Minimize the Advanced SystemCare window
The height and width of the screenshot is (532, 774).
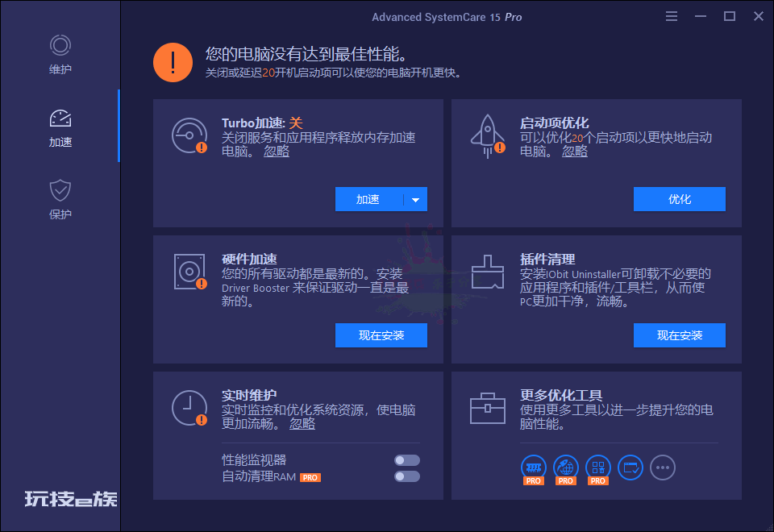[x=701, y=16]
